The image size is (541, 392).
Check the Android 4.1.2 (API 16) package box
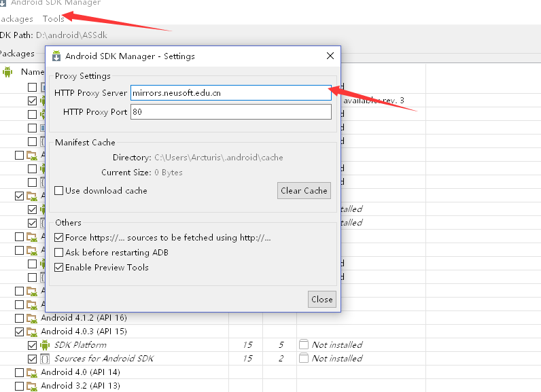pyautogui.click(x=19, y=318)
